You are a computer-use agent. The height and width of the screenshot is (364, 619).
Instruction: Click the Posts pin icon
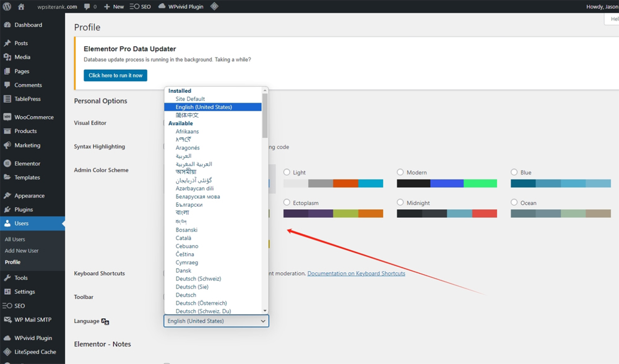click(7, 43)
